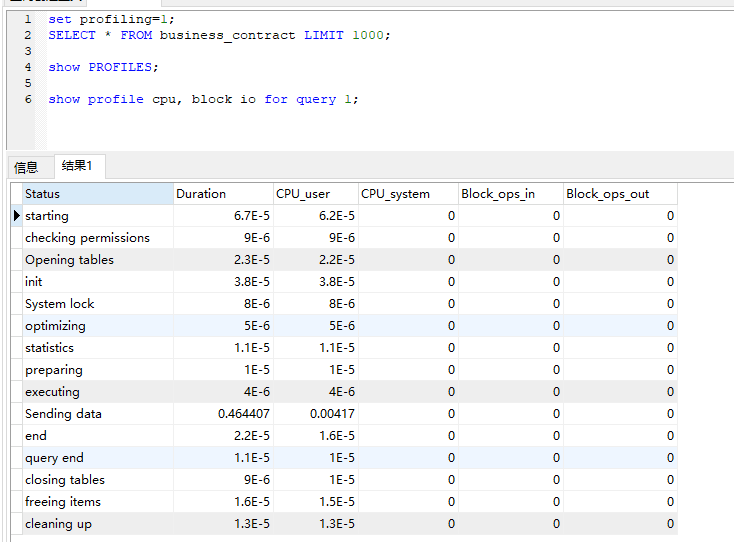Select the 'end' status cell
The width and height of the screenshot is (734, 542).
98,436
